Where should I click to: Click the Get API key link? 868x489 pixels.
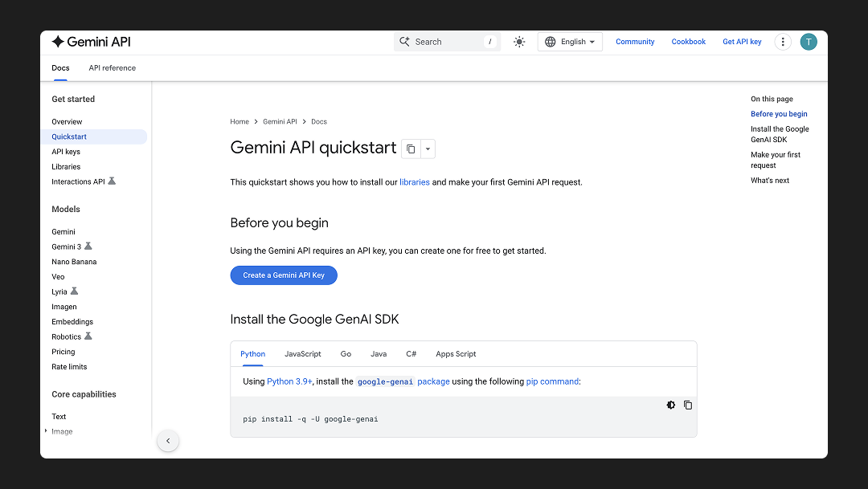coord(742,42)
